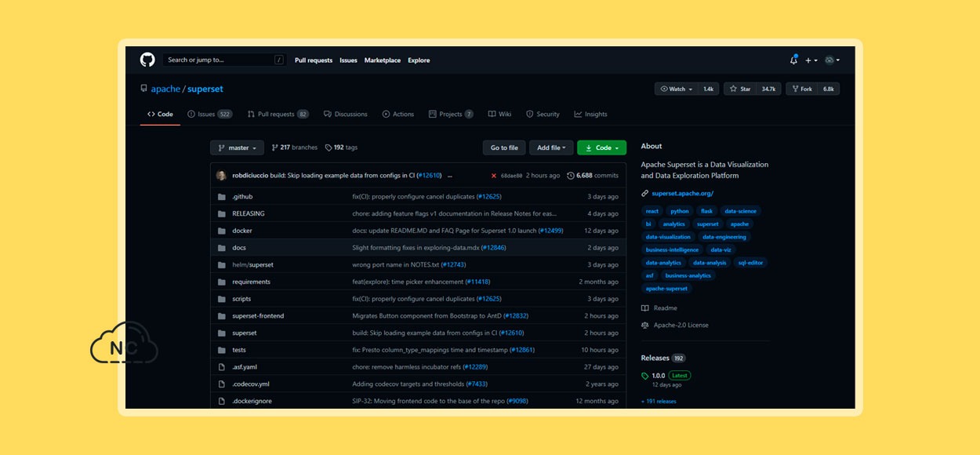View the 192 tags
This screenshot has width=980, height=455.
click(x=341, y=147)
